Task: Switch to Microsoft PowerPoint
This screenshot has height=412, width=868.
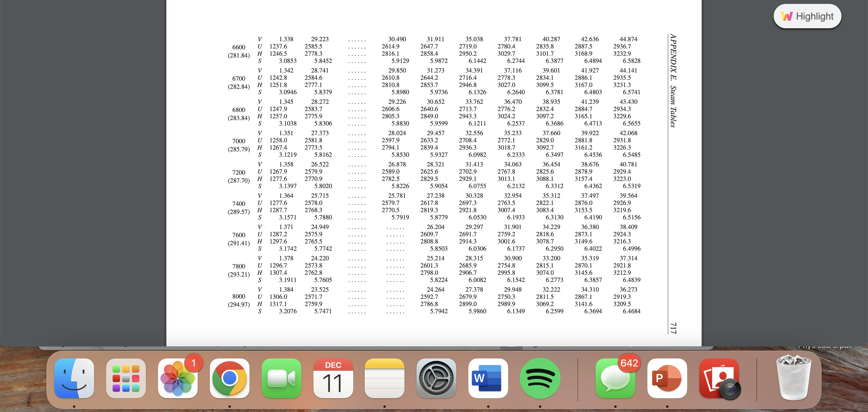Action: (x=667, y=378)
